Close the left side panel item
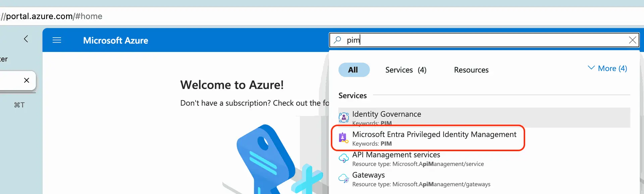The height and width of the screenshot is (194, 644). coord(26,80)
